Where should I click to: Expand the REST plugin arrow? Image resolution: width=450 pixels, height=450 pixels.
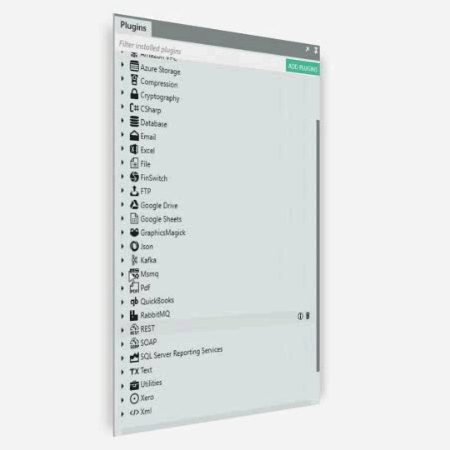122,330
